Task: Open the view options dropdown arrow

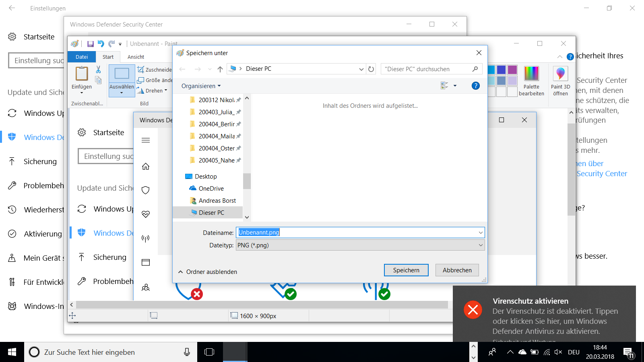Action: pos(455,86)
